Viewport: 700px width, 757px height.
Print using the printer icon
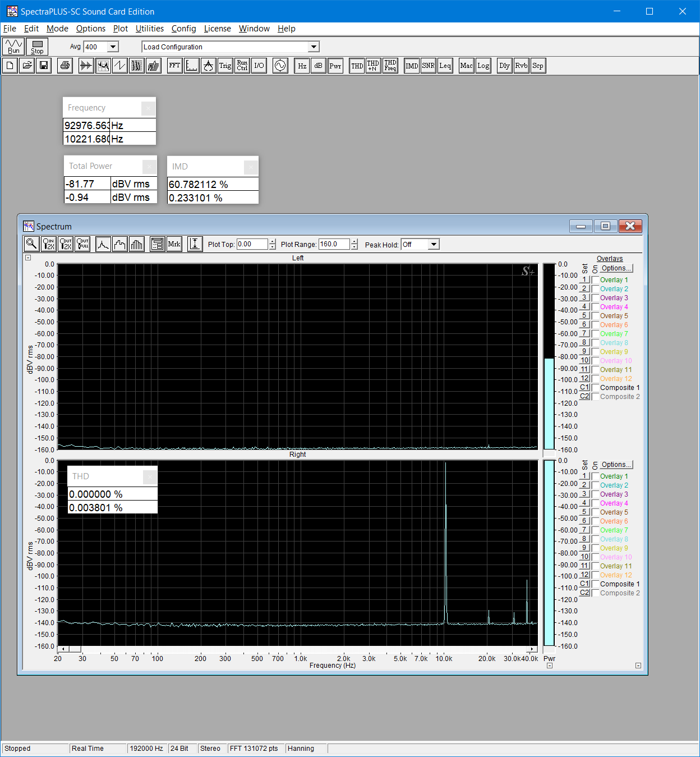[x=65, y=66]
